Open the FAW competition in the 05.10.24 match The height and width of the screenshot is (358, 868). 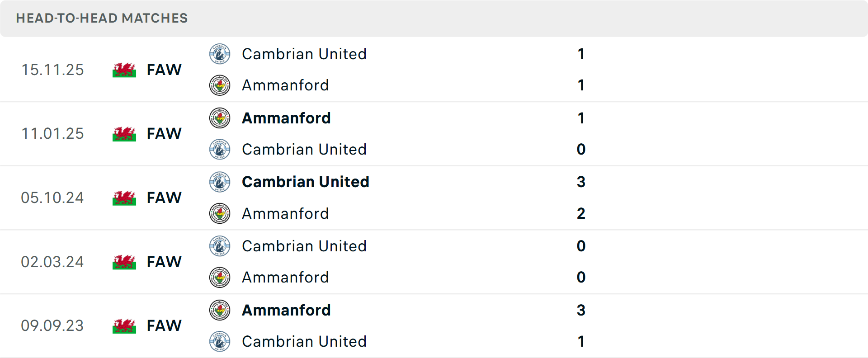coord(164,198)
